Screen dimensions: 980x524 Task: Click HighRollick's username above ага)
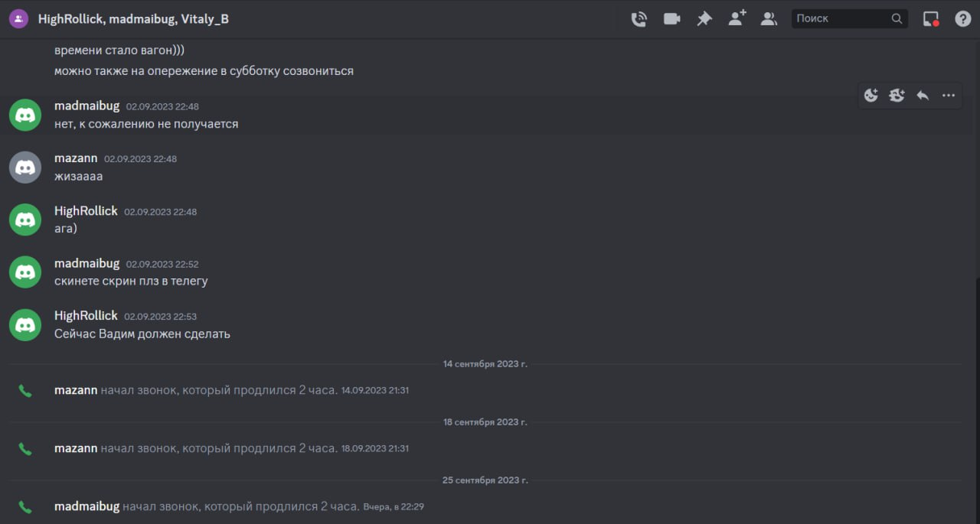pyautogui.click(x=86, y=210)
